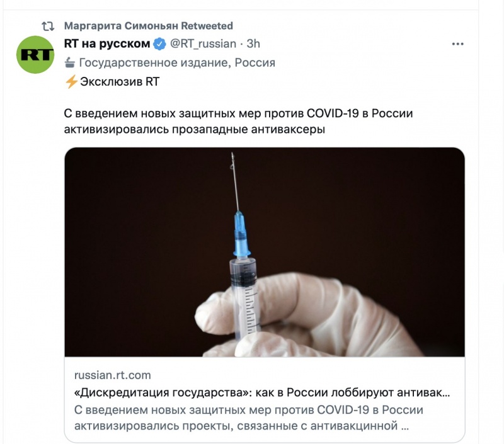Click the tweet text about COVID-19 measures
This screenshot has width=504, height=444.
(238, 122)
